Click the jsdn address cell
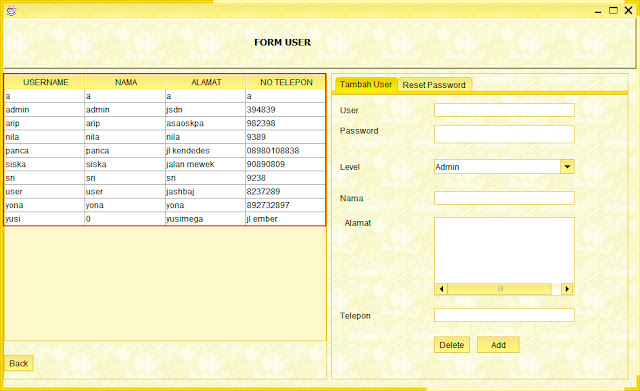Image resolution: width=640 pixels, height=391 pixels. coord(205,109)
